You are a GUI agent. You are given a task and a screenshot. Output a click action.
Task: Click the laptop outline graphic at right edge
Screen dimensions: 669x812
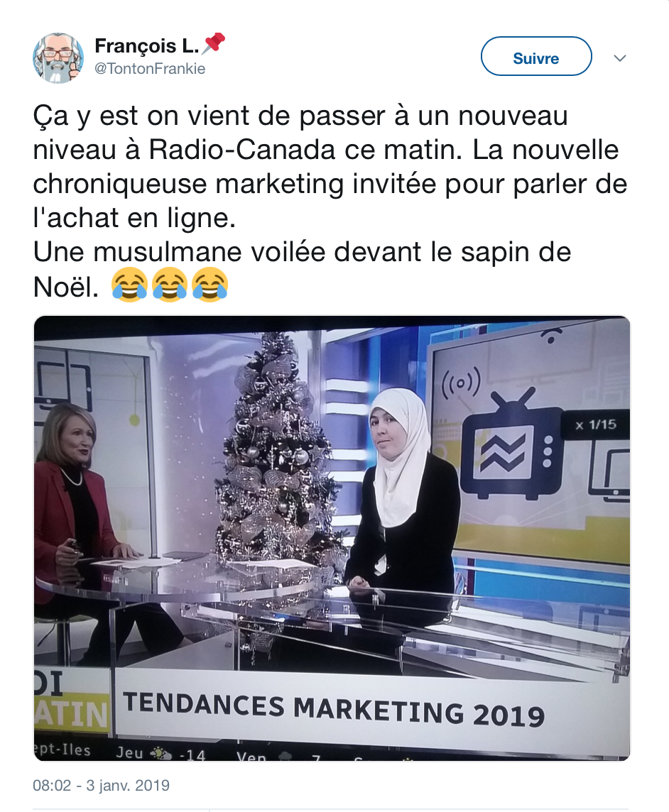pyautogui.click(x=610, y=476)
